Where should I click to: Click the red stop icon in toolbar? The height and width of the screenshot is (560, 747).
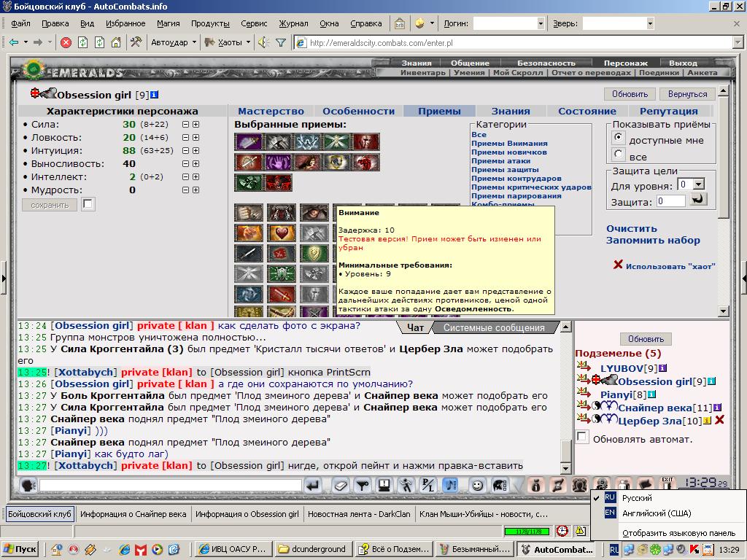pos(66,43)
